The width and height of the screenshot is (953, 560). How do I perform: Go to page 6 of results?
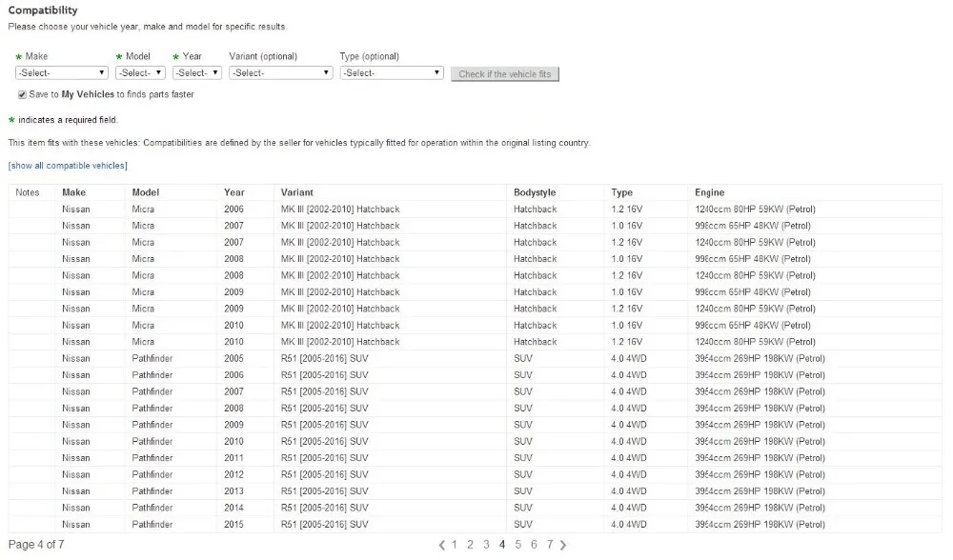(534, 545)
